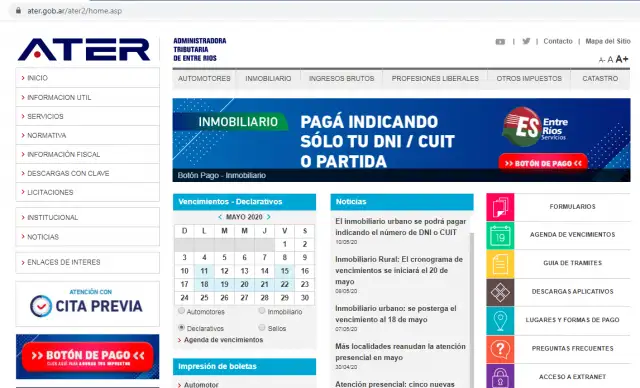Open the ATER Twitter icon
This screenshot has height=388, width=640.
point(526,41)
